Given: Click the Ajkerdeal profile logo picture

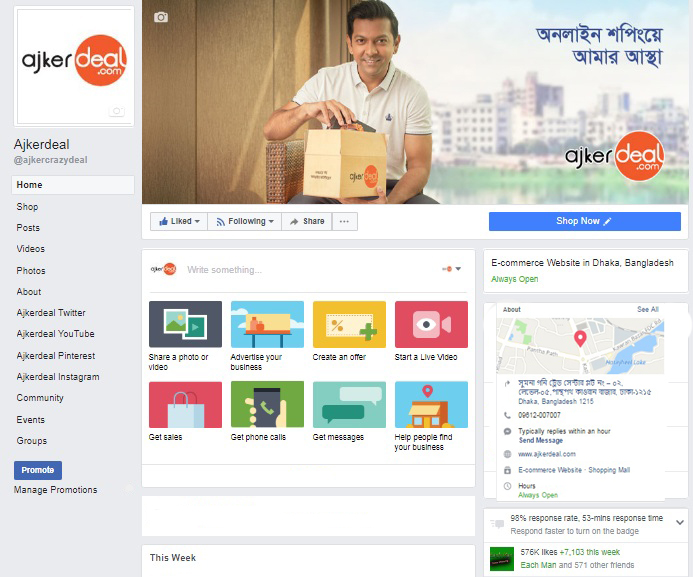Looking at the screenshot, I should (74, 66).
